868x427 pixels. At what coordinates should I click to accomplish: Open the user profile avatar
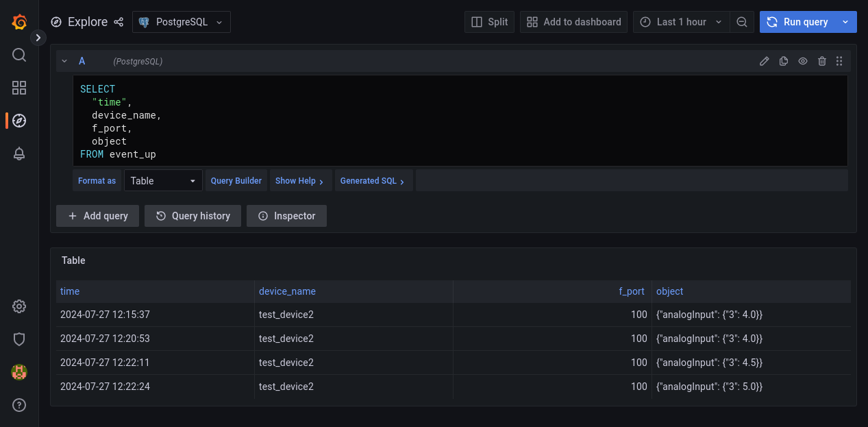pyautogui.click(x=19, y=372)
